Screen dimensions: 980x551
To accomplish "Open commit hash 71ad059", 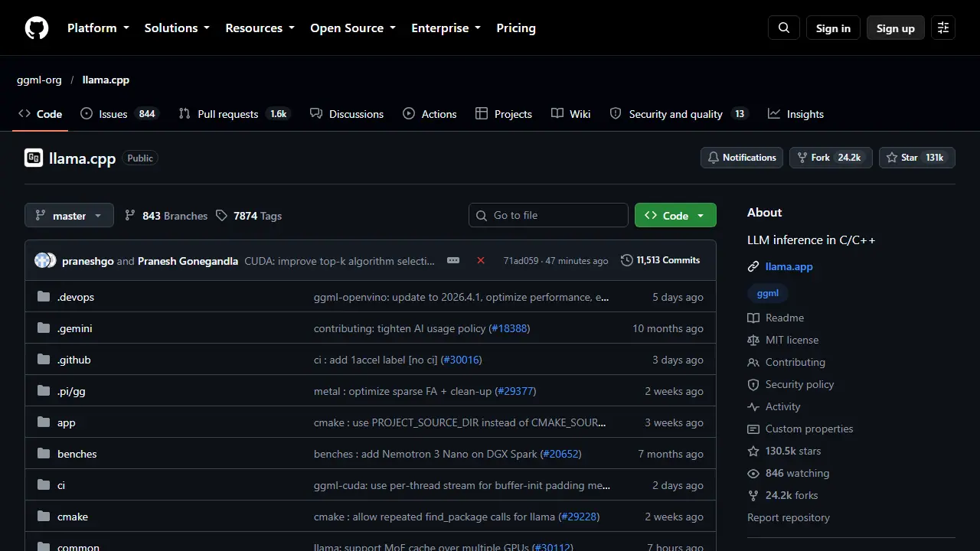I will pos(521,261).
